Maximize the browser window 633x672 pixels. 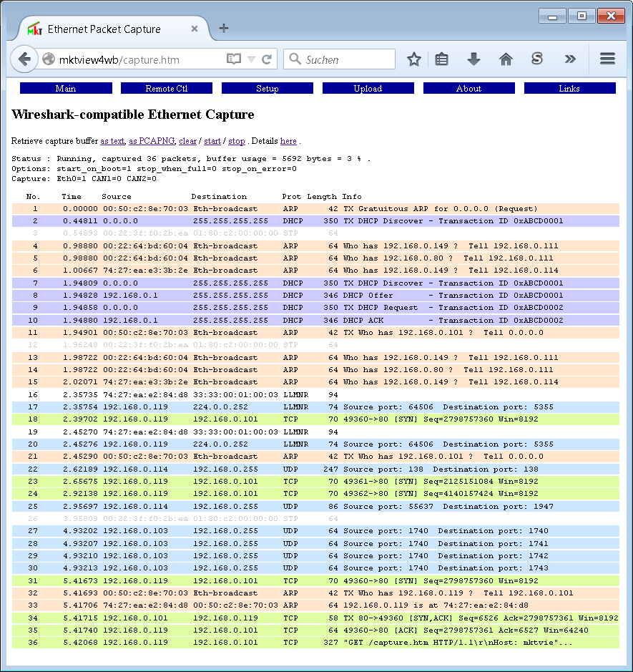point(582,16)
